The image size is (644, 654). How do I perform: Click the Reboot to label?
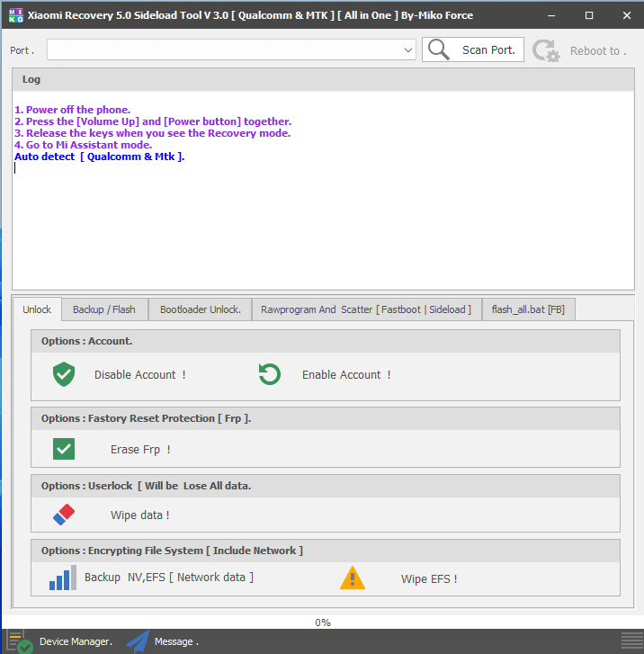click(598, 51)
